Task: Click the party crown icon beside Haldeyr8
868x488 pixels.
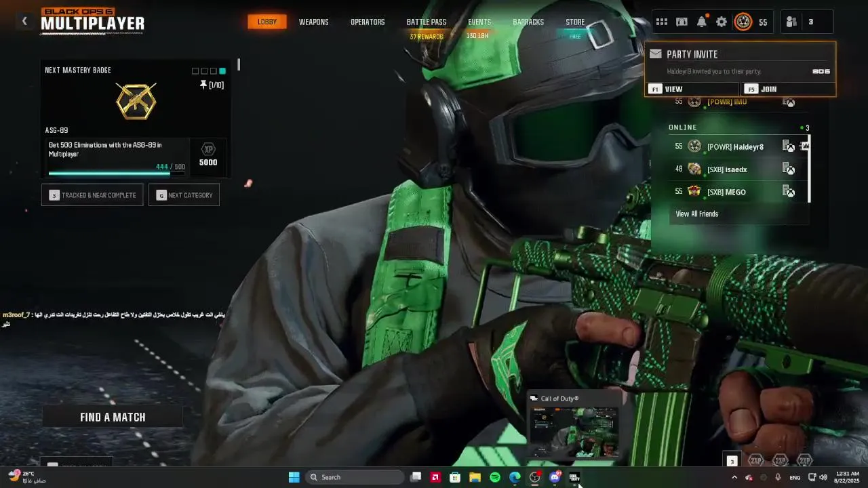Action: [x=804, y=146]
